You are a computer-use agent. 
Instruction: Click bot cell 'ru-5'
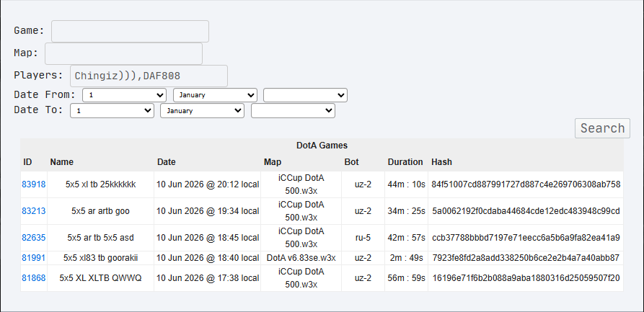pos(363,238)
